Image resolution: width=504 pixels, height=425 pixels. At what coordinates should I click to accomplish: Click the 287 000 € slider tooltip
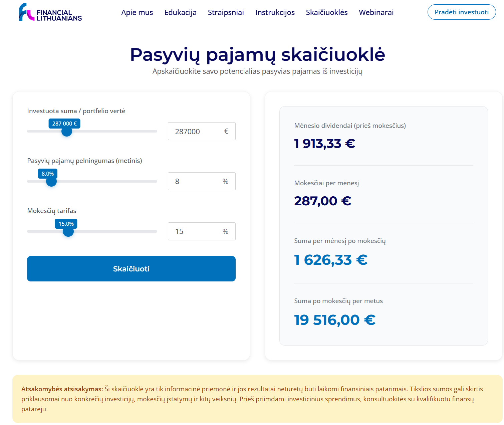(64, 123)
